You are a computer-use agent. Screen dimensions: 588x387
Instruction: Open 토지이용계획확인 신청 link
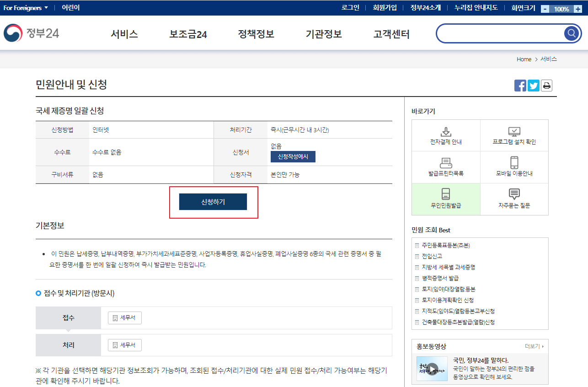pyautogui.click(x=448, y=300)
